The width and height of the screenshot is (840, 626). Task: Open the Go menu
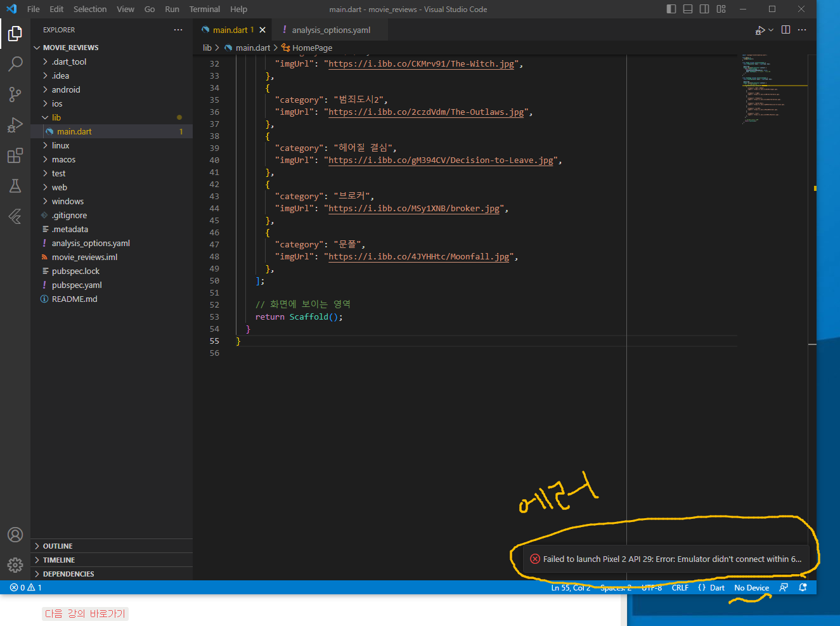click(150, 9)
